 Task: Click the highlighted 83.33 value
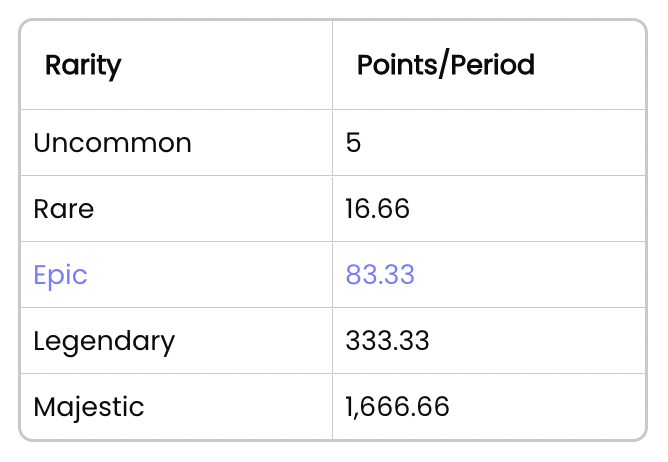(380, 274)
